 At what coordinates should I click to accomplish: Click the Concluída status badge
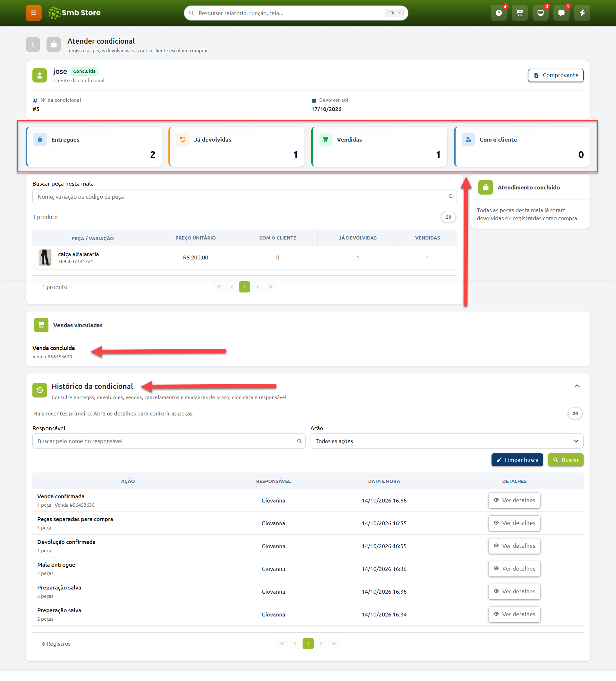[84, 71]
